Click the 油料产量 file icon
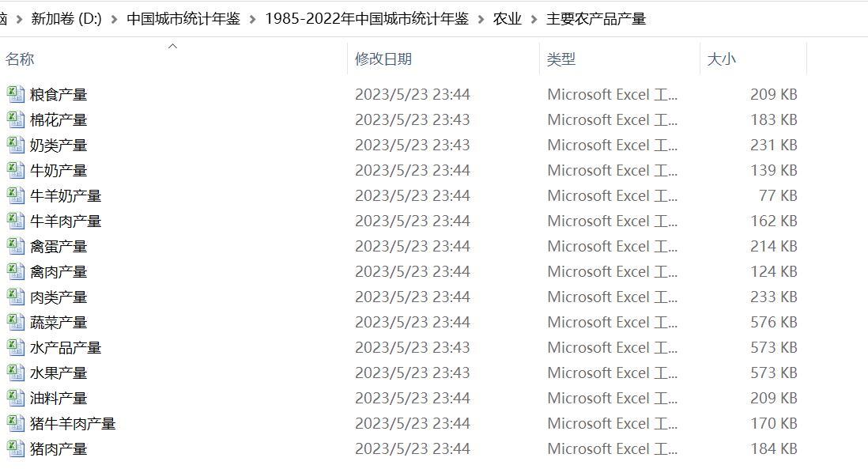 tap(16, 398)
